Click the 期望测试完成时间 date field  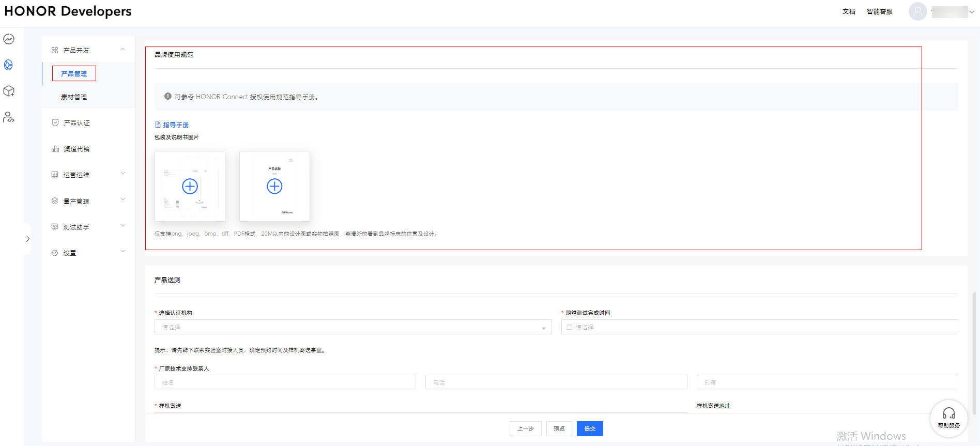(x=759, y=327)
